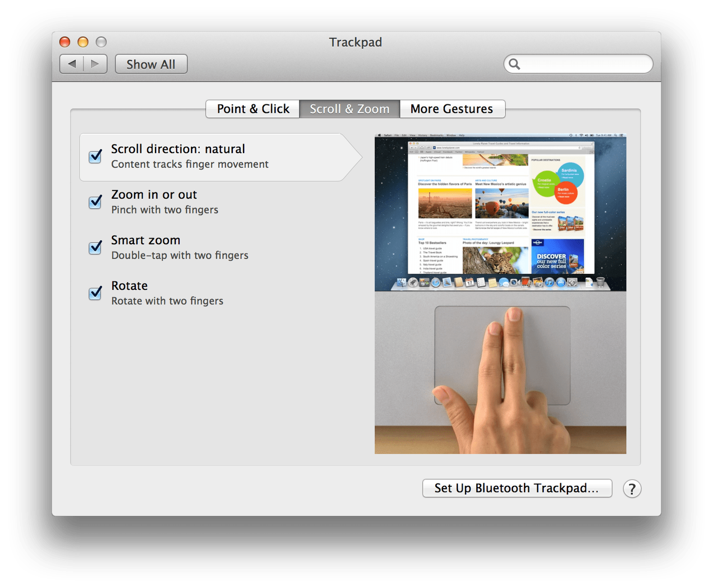
Task: Go back with the left arrow button
Action: 72,64
